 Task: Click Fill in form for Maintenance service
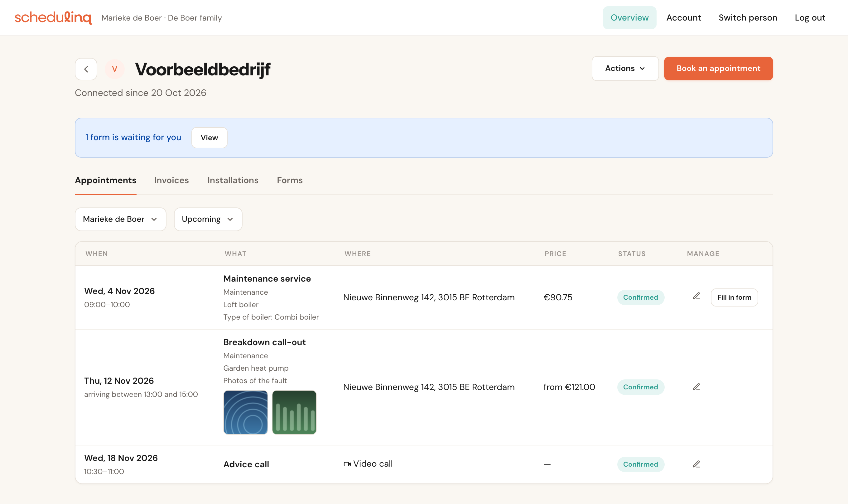click(734, 297)
